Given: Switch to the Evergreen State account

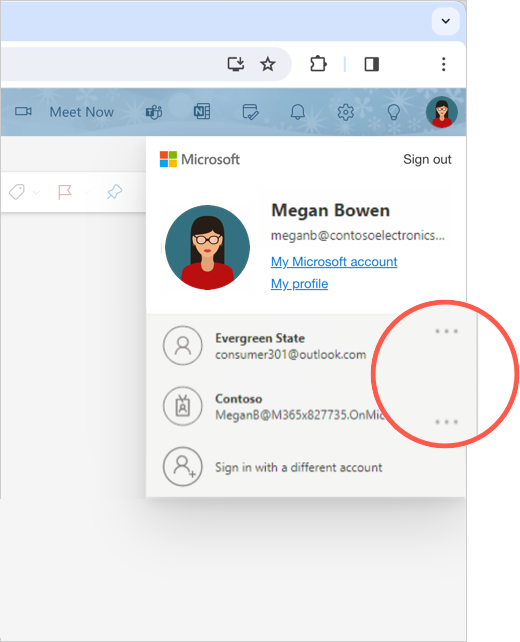Looking at the screenshot, I should (x=306, y=346).
